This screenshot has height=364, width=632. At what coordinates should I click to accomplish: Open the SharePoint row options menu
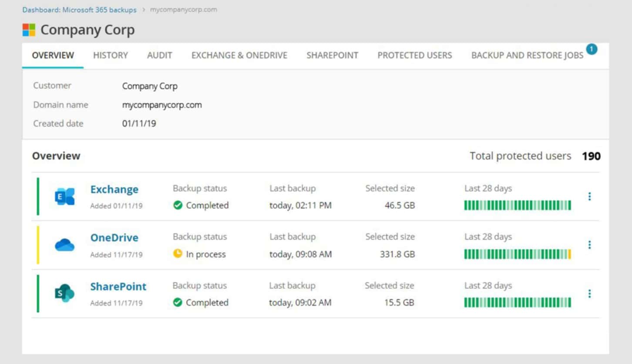pos(590,294)
